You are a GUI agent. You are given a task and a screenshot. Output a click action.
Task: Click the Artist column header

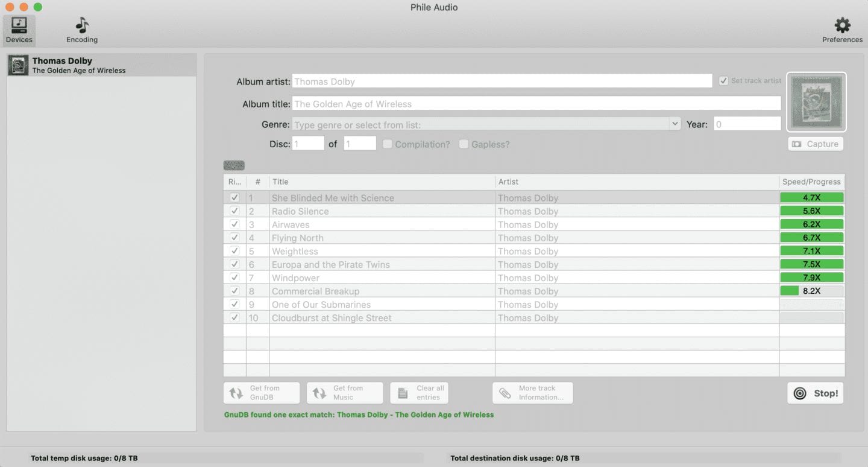pyautogui.click(x=637, y=182)
